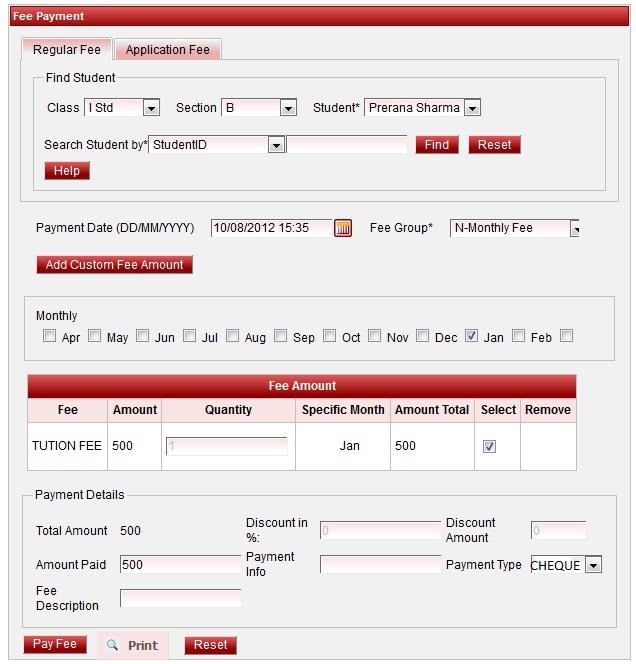Image resolution: width=636 pixels, height=664 pixels.
Task: Click the Help button
Action: (67, 171)
